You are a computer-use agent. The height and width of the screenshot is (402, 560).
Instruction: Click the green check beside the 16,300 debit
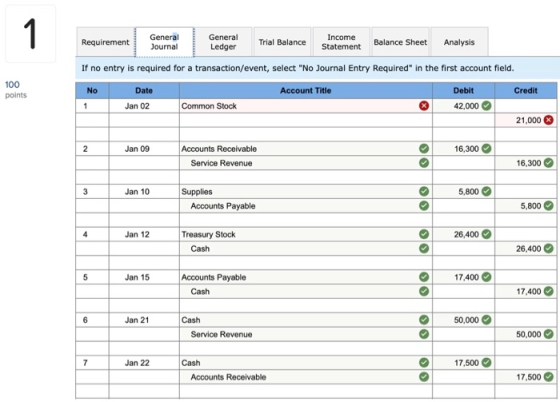486,149
